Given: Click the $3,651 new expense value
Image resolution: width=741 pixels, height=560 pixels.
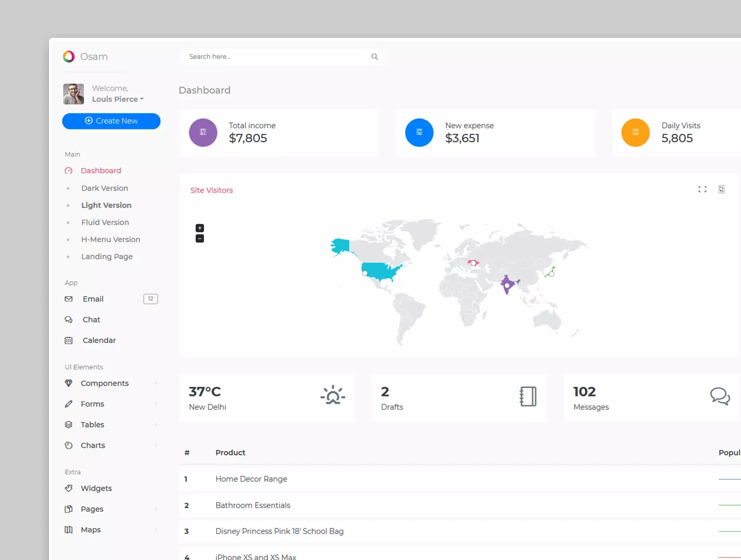Looking at the screenshot, I should click(x=462, y=138).
